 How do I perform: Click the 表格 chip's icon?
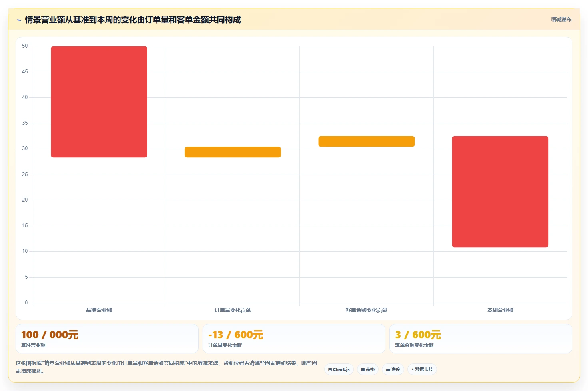363,370
